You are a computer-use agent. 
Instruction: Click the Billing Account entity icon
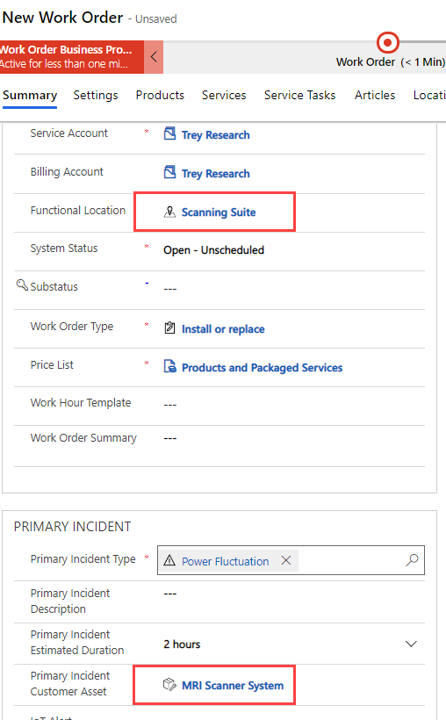point(169,172)
